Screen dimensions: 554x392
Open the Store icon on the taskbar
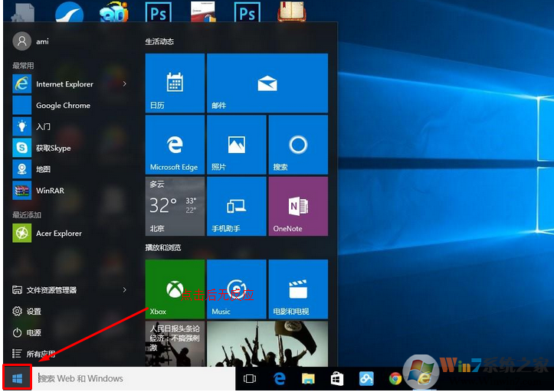tap(337, 378)
